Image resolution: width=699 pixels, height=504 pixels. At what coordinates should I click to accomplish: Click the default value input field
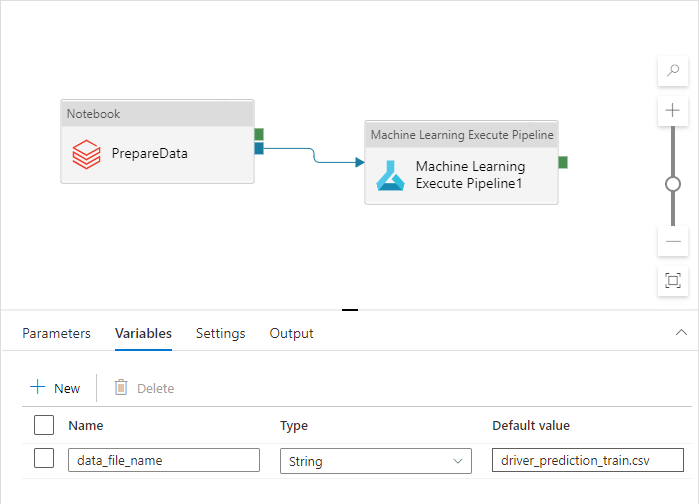pos(587,460)
